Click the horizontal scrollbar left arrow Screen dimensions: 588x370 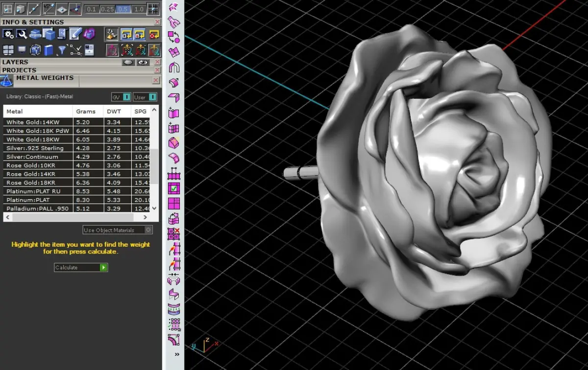click(7, 217)
